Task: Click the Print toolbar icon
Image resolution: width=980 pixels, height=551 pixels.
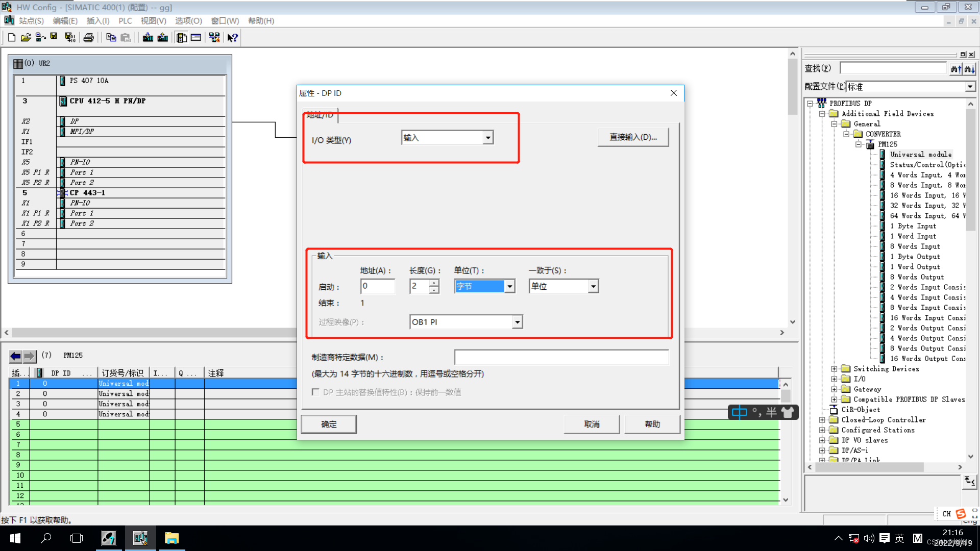Action: coord(89,37)
